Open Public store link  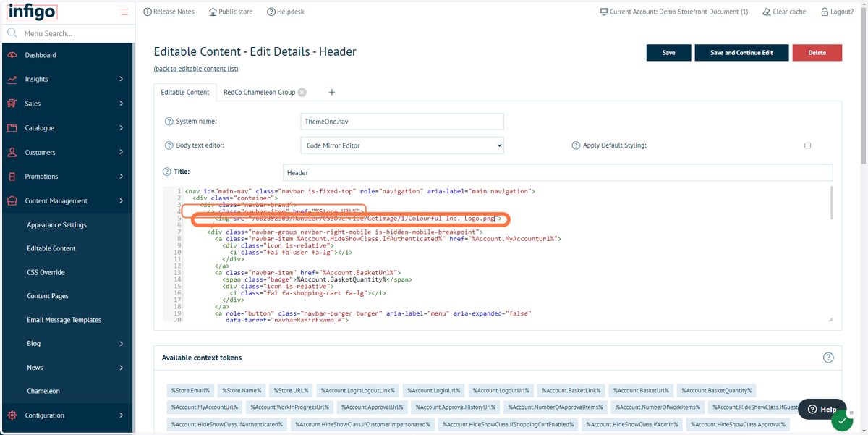(231, 12)
